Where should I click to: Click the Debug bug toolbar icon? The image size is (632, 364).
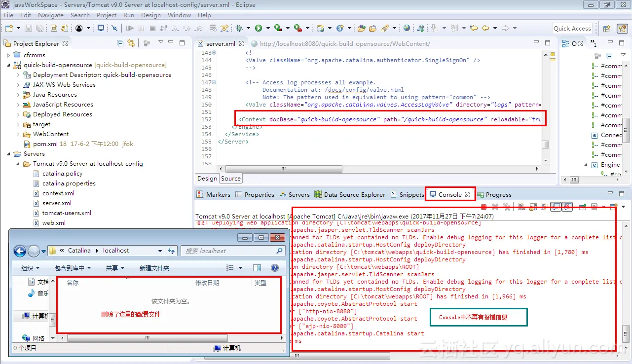239,28
